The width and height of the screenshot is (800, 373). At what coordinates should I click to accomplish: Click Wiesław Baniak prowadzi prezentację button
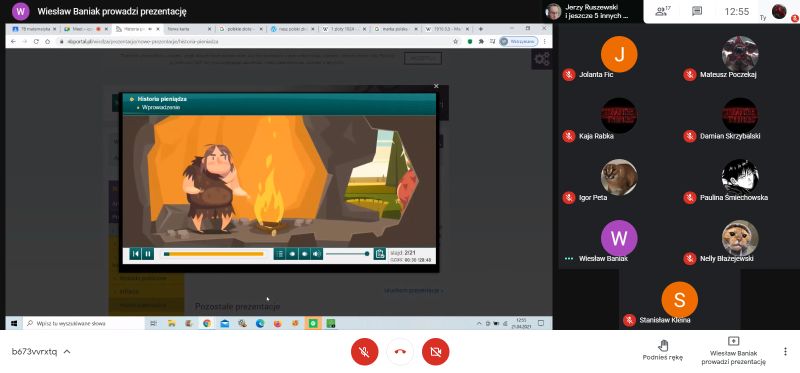[x=733, y=351]
